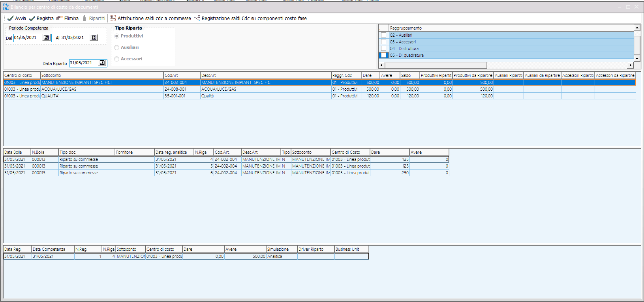The image size is (644, 302).
Task: Open Attribuzione saldi cdc a commesse
Action: (x=150, y=19)
